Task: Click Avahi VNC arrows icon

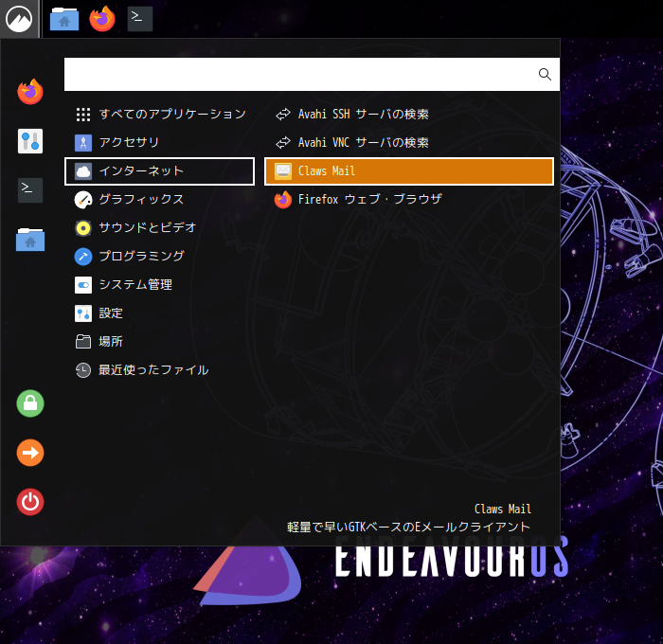Action: point(283,142)
